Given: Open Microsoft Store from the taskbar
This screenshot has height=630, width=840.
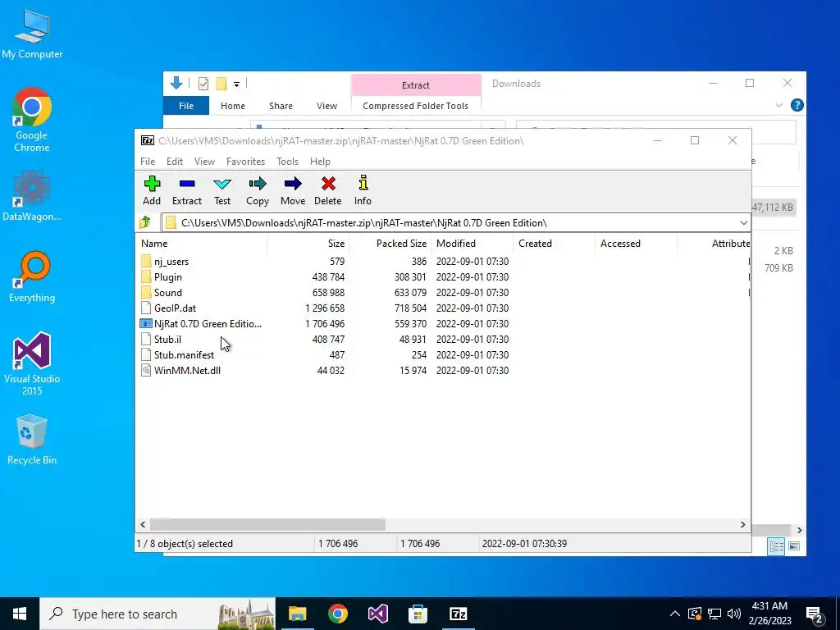Looking at the screenshot, I should coord(418,614).
